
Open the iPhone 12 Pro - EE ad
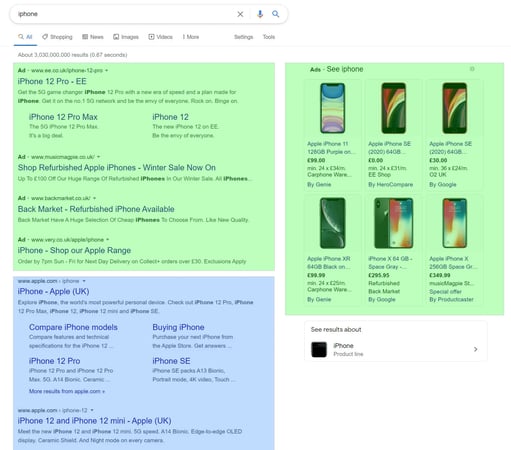coord(52,81)
